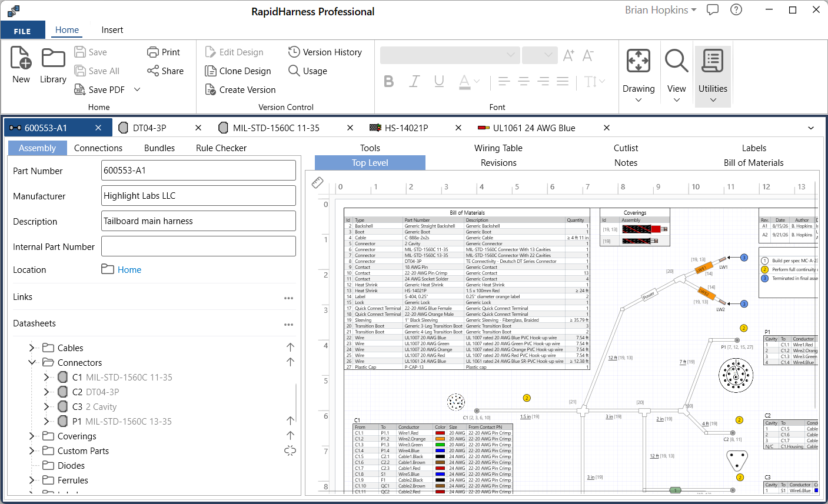Viewport: 828px width, 504px height.
Task: Expand Save PDF options arrow
Action: tap(137, 89)
